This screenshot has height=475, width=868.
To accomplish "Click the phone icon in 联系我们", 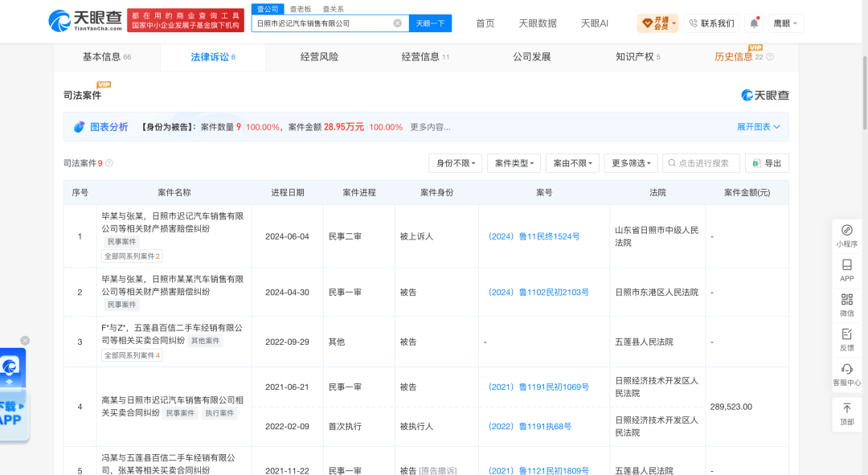I will (693, 23).
